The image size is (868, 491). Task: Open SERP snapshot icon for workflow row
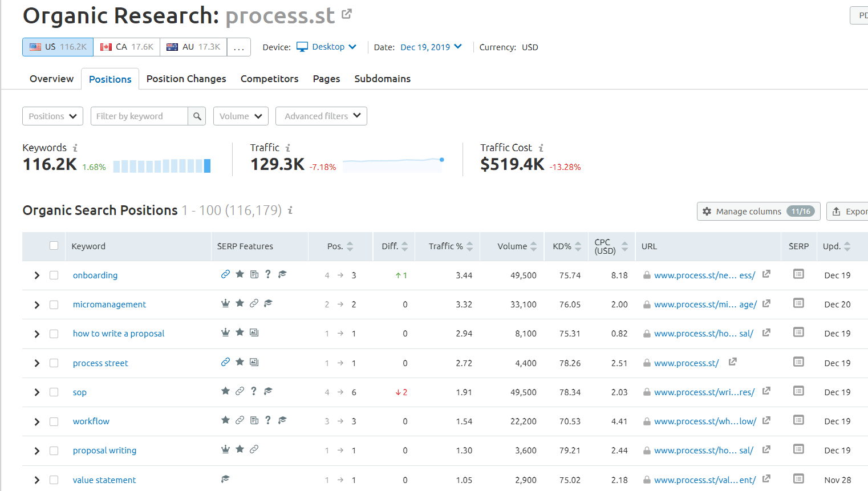point(798,420)
